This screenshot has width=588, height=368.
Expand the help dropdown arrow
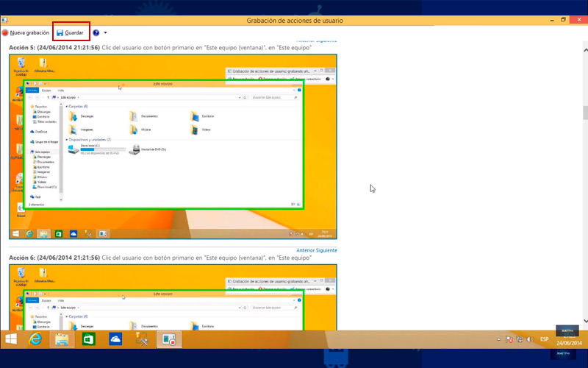point(105,32)
